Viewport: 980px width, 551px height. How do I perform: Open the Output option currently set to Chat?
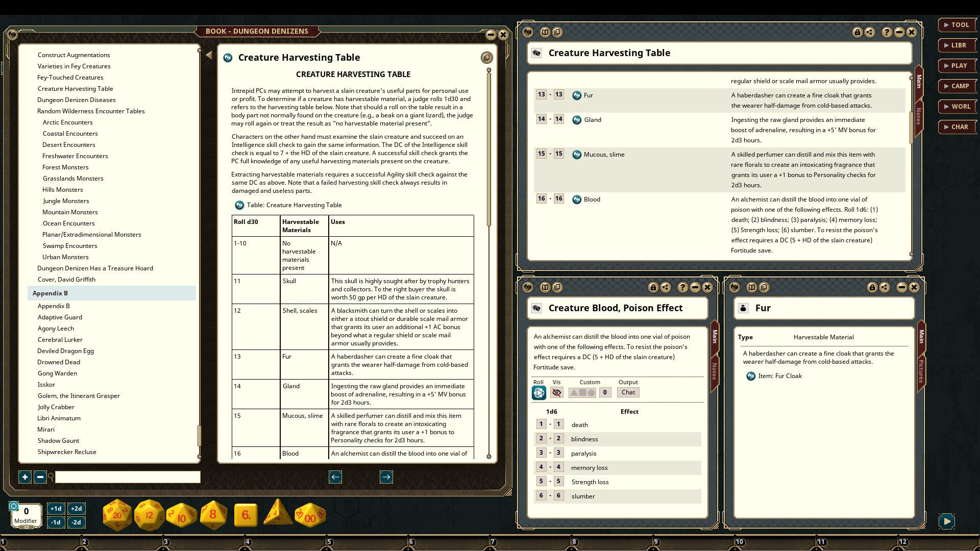point(628,392)
